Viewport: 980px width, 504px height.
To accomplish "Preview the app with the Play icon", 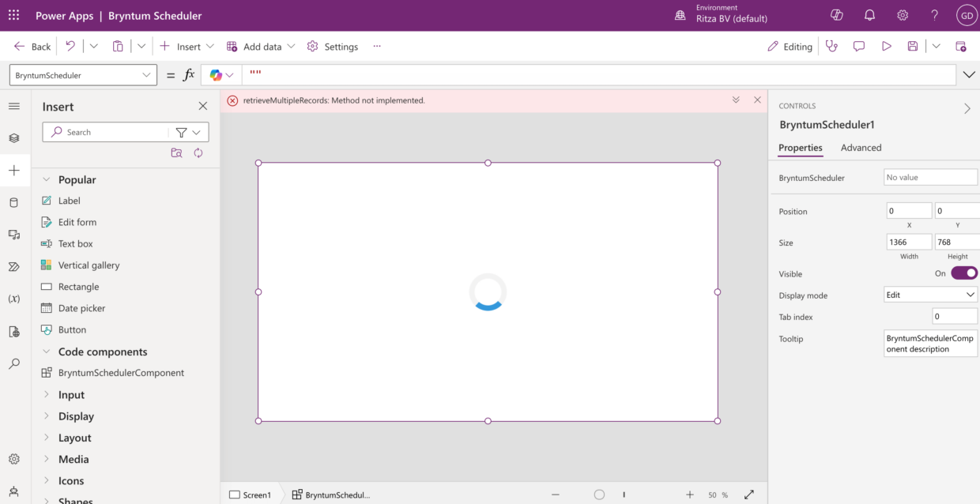I will point(887,47).
